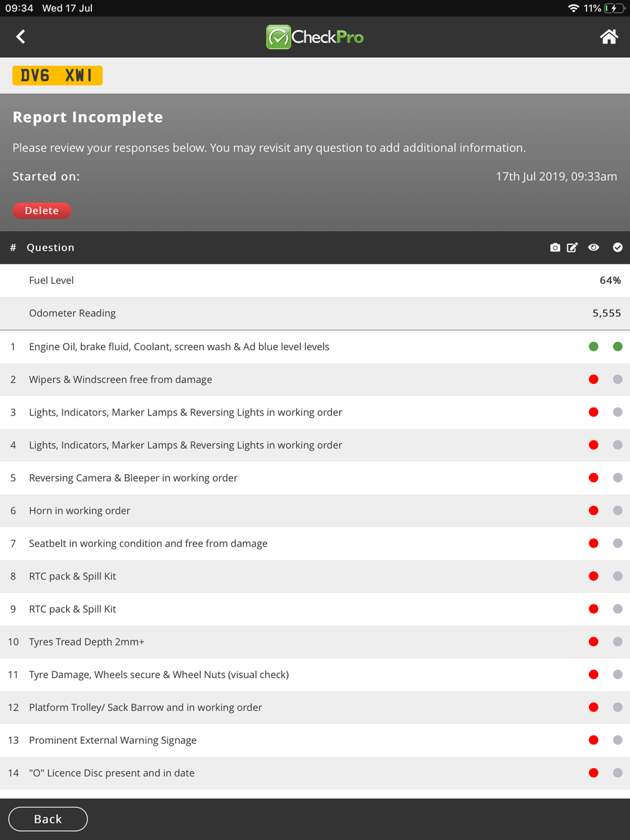Screen dimensions: 630x840
Task: Tap the start date 17th Jul 2019
Action: 556,176
